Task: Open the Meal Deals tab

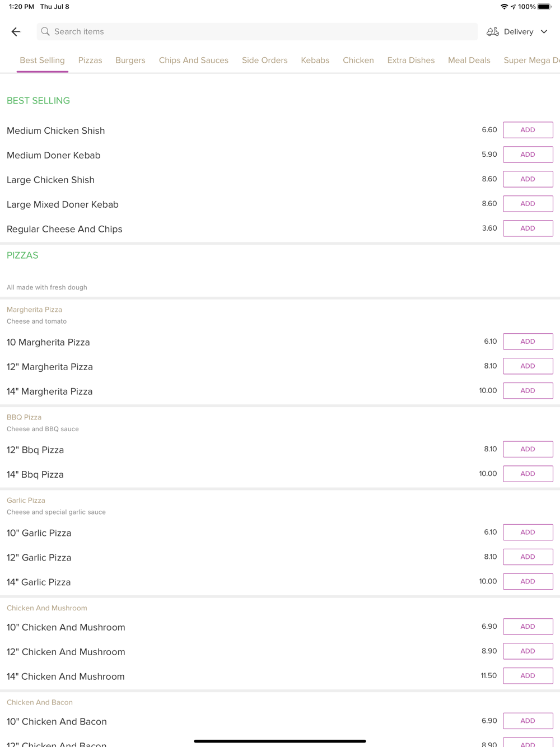Action: (x=469, y=60)
